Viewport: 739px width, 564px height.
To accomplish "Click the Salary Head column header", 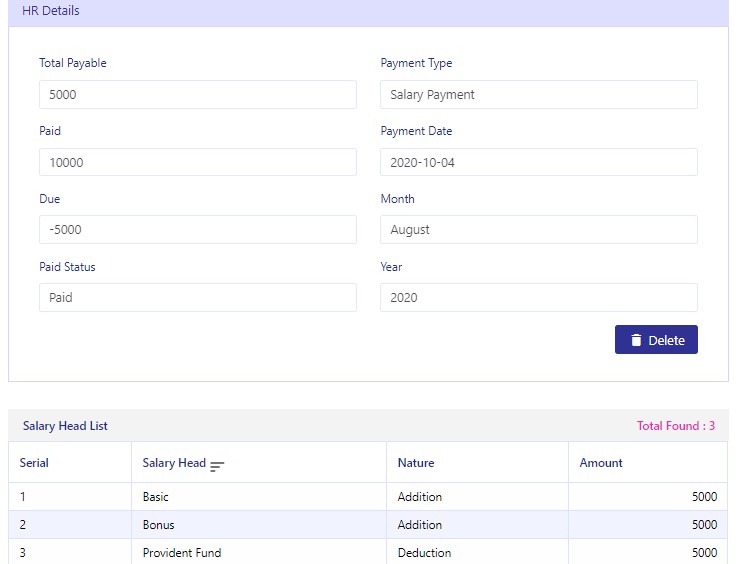I will 174,463.
